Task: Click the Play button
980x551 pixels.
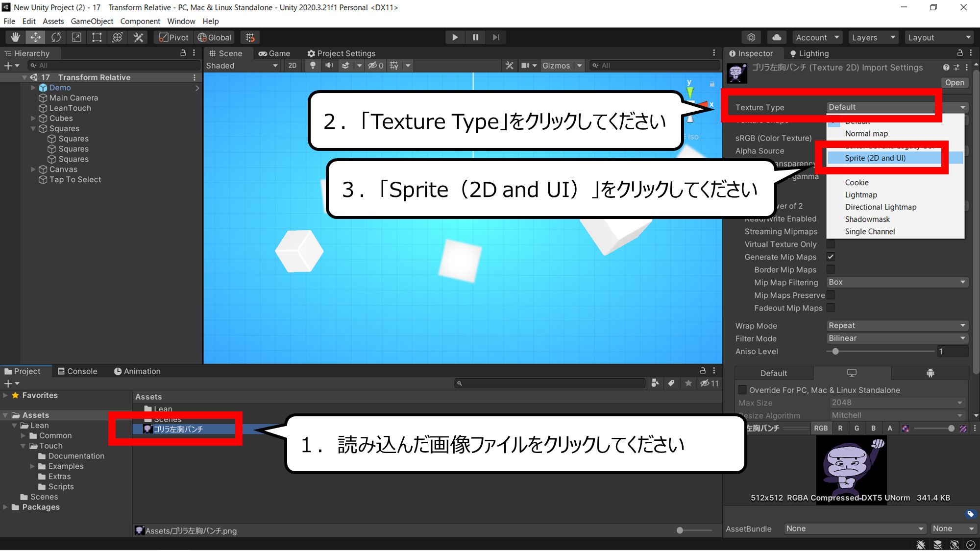Action: pyautogui.click(x=455, y=37)
